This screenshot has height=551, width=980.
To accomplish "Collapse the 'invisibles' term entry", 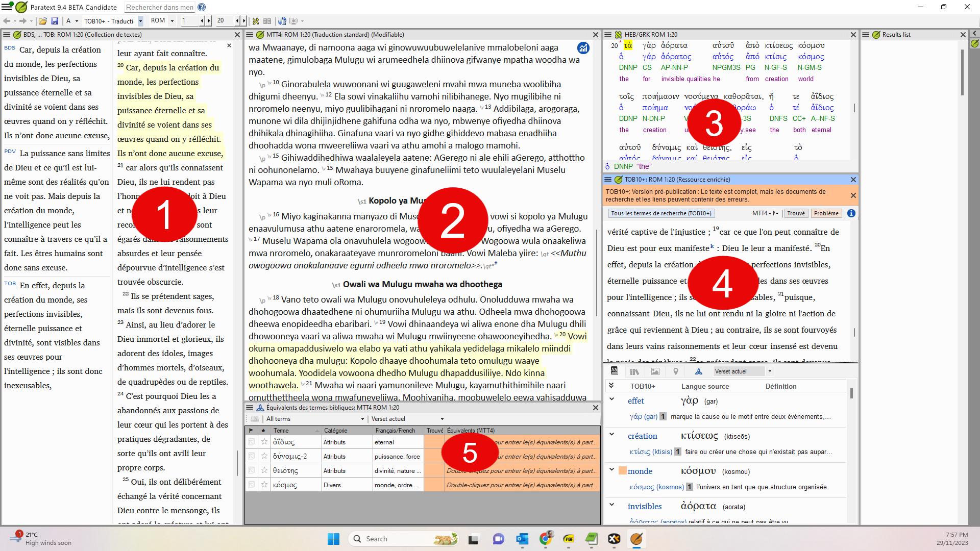I will pos(611,505).
